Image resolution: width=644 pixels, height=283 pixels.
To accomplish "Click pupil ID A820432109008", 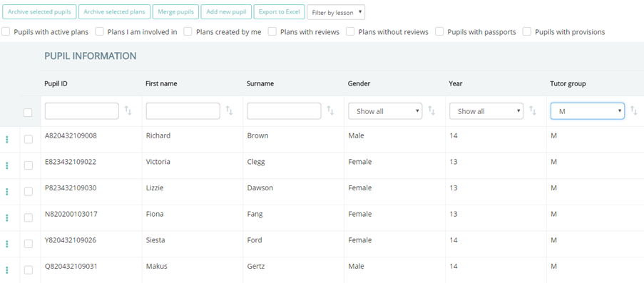I will (71, 135).
